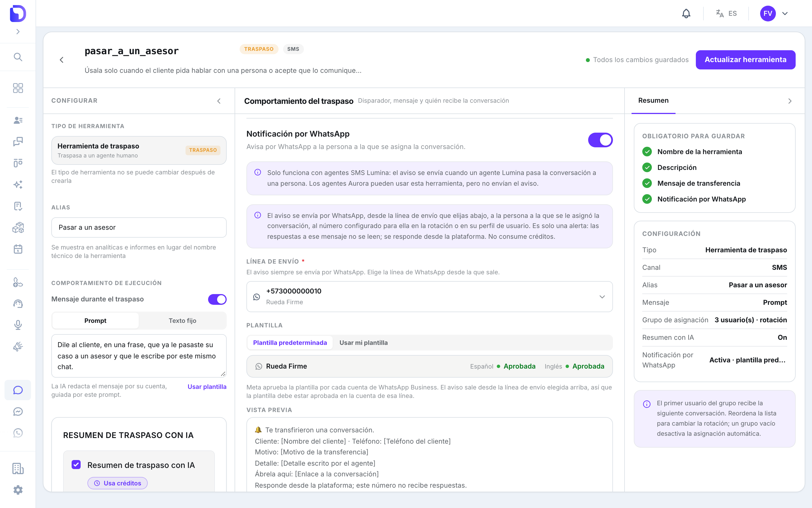Viewport: 812px width, 508px height.
Task: Open the user account menu chevron
Action: 785,14
